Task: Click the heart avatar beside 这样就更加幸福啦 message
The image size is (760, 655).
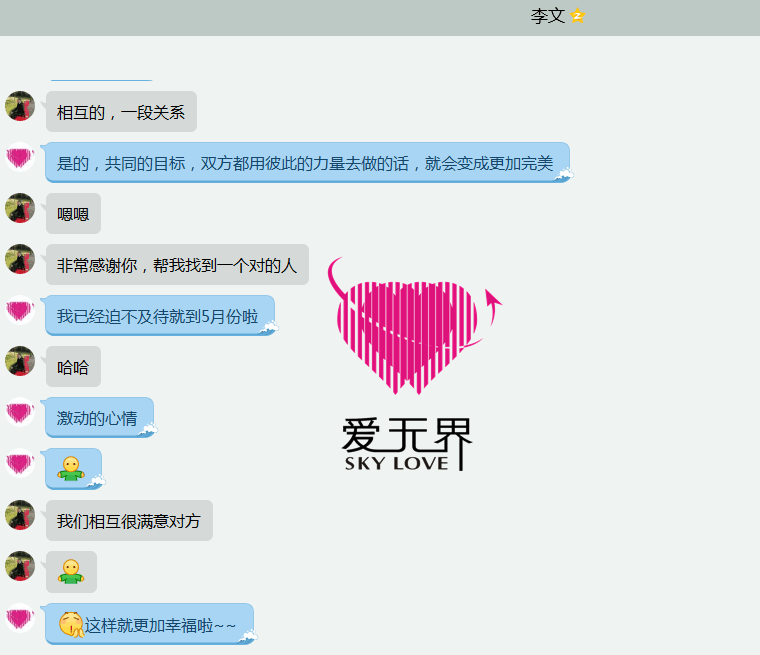Action: click(20, 618)
